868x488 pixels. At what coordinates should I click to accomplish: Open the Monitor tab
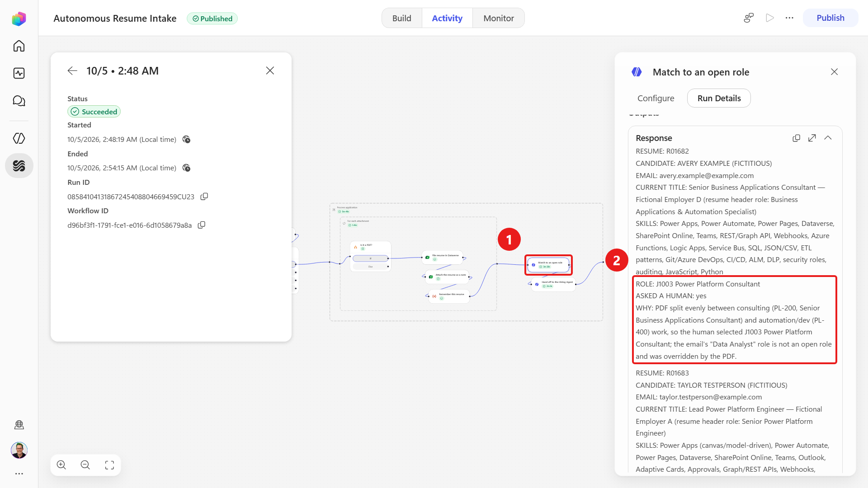pos(499,18)
